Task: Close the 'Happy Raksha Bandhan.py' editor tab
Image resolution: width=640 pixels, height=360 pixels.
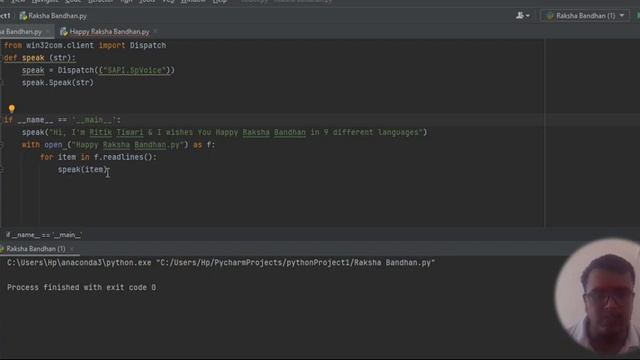Action: (x=155, y=31)
